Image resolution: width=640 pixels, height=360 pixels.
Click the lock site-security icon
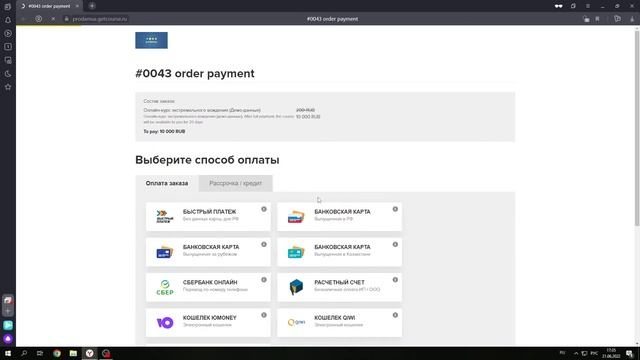(67, 19)
